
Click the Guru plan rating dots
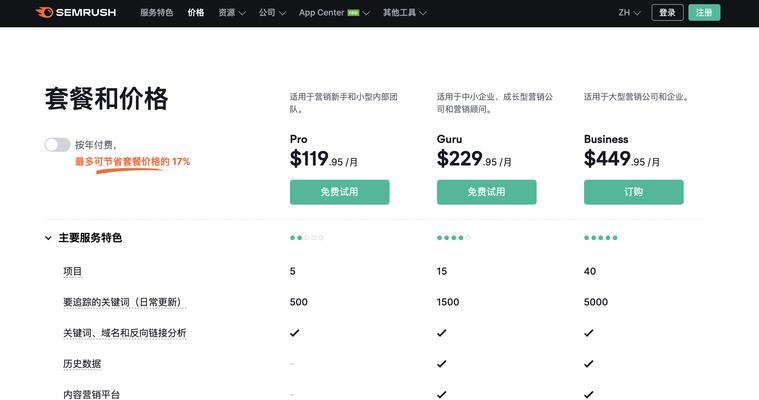(454, 238)
